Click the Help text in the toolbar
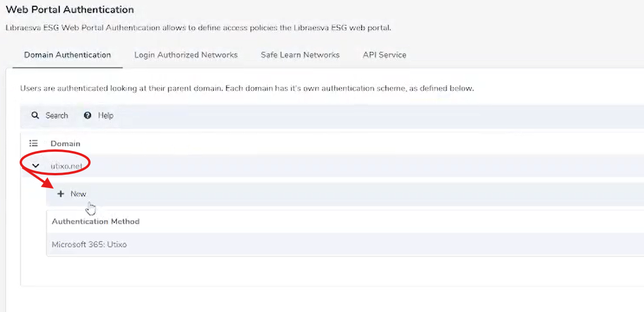Image resolution: width=644 pixels, height=312 pixels. 106,115
